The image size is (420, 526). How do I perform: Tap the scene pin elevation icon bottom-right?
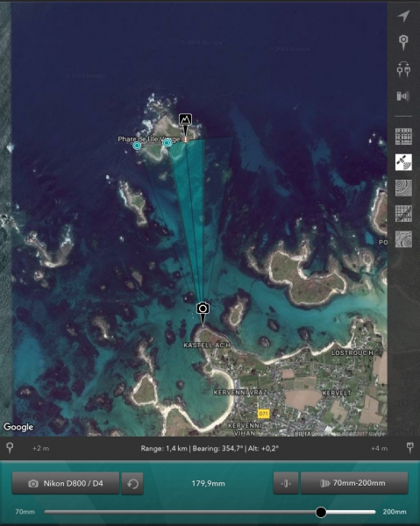pyautogui.click(x=410, y=448)
